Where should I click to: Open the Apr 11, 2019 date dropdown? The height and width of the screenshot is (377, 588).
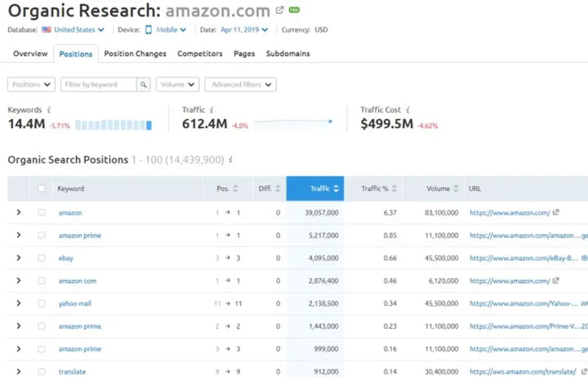click(x=244, y=29)
